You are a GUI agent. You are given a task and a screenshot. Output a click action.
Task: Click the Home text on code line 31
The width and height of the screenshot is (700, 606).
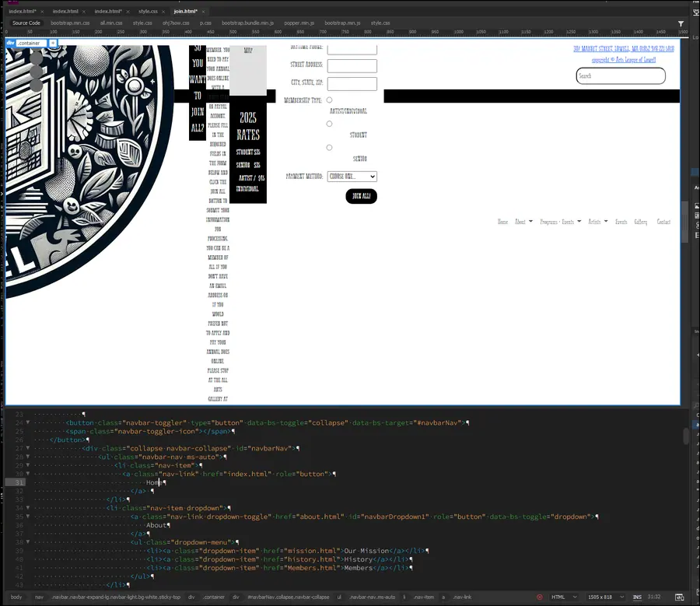click(x=154, y=482)
